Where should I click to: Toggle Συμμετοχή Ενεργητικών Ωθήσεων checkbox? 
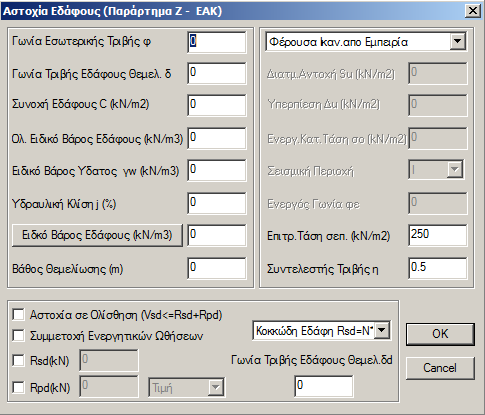(x=18, y=335)
